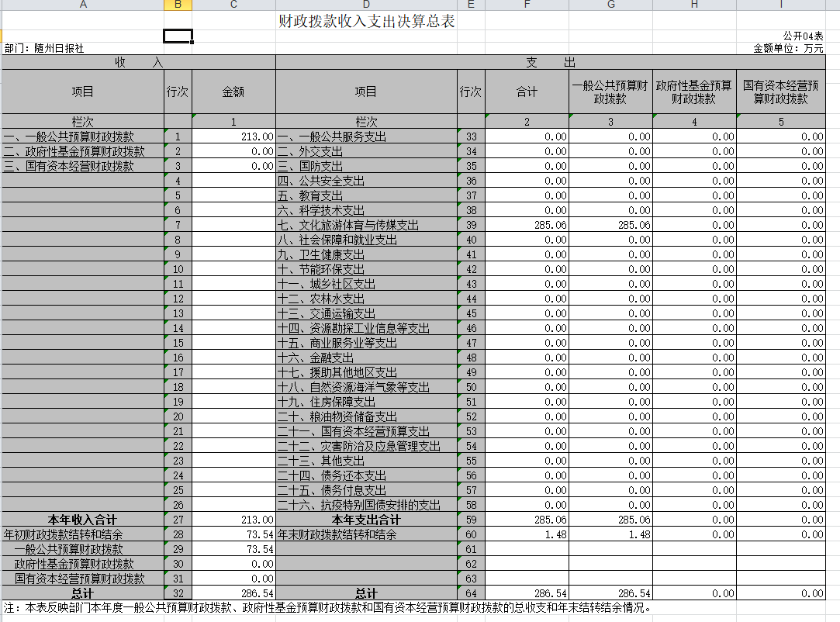This screenshot has height=622, width=840.
Task: Click the 公开04表 label cell
Action: [803, 36]
